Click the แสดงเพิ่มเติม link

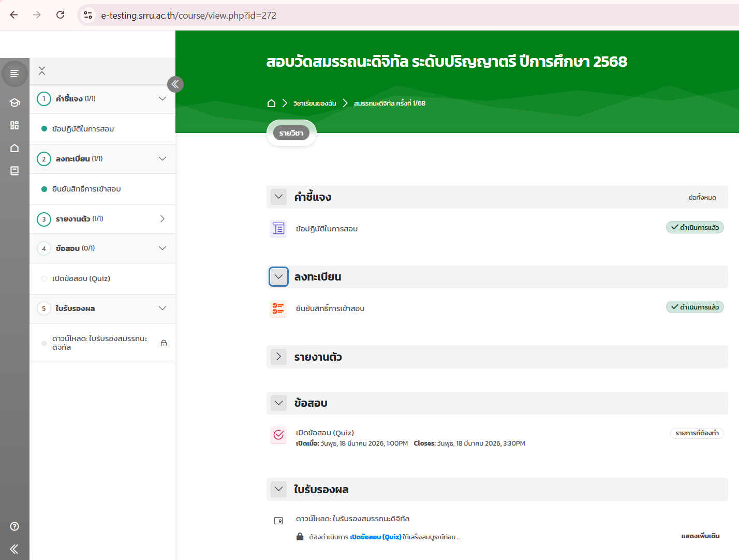coord(700,536)
